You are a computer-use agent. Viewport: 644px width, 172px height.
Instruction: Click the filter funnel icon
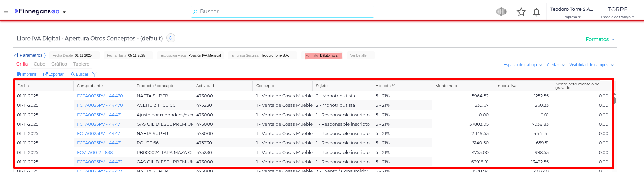(x=94, y=74)
